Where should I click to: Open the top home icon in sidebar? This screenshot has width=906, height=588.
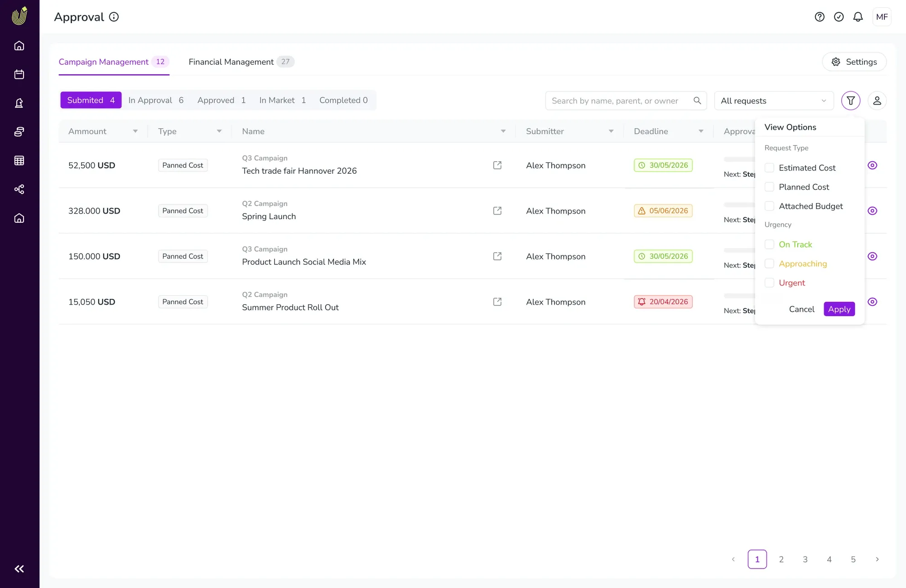click(19, 46)
